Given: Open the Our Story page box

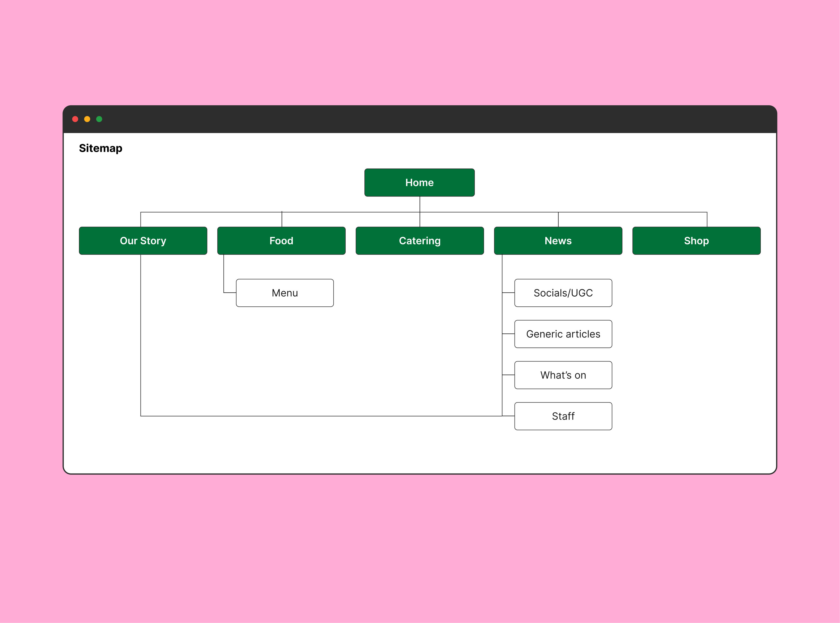Looking at the screenshot, I should 143,241.
